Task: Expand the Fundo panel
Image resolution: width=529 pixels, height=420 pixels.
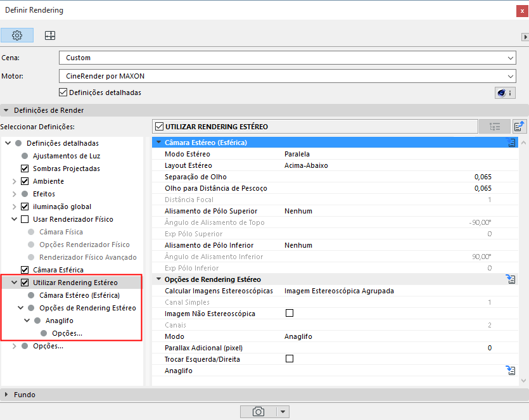Action: coord(6,395)
